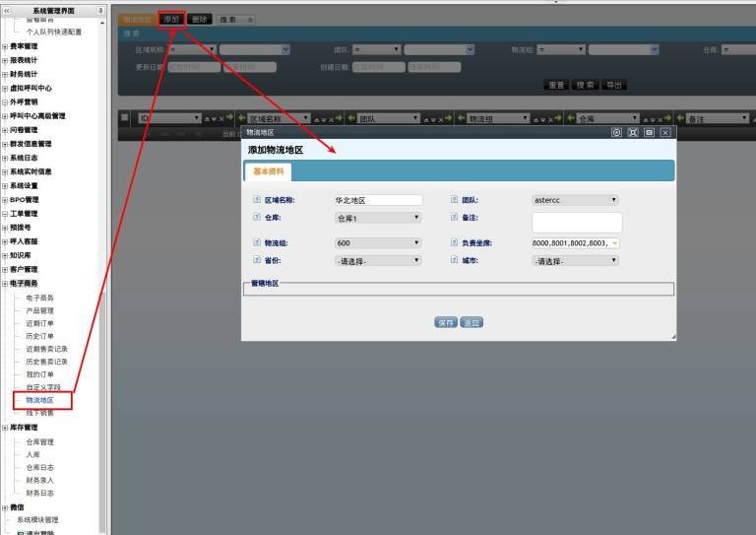Click the 保存 button to save

pyautogui.click(x=446, y=322)
